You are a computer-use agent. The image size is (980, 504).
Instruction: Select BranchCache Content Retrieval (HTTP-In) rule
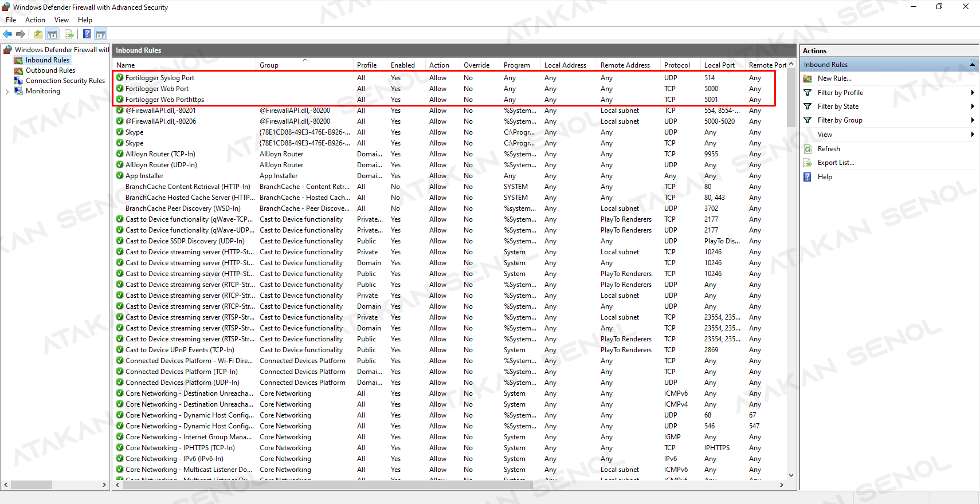[450, 187]
